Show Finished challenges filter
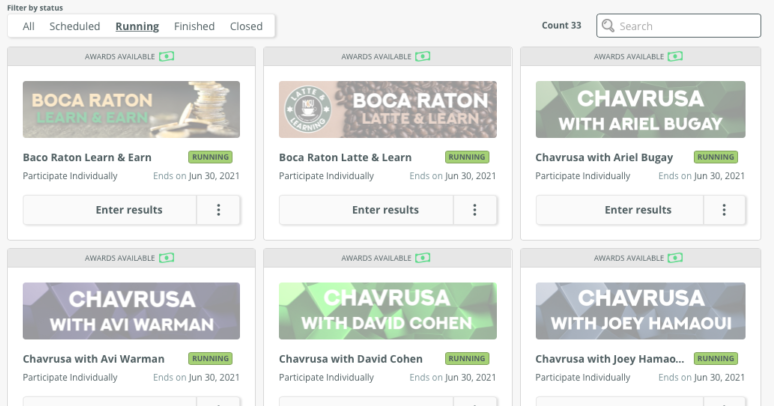This screenshot has height=406, width=774. (x=194, y=26)
